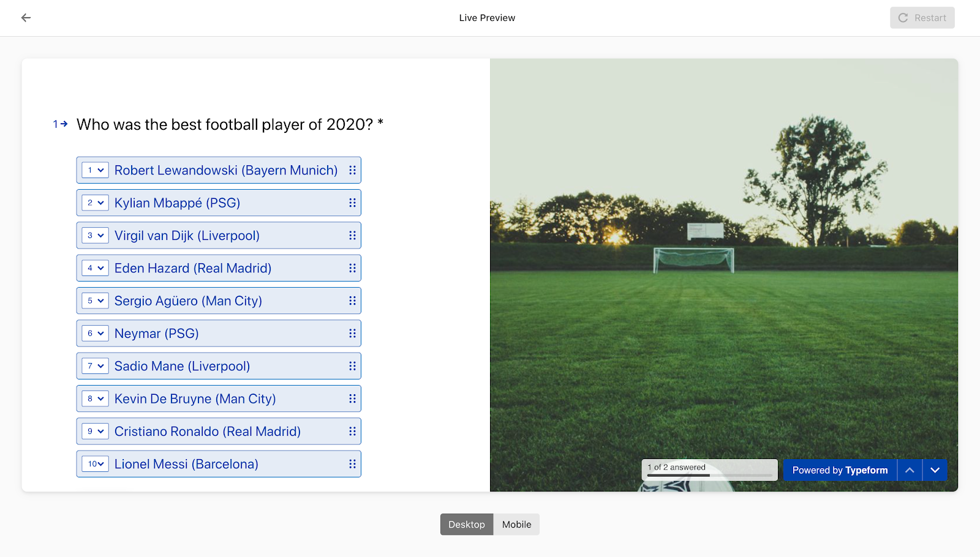This screenshot has height=557, width=980.
Task: Open rank dropdown for Neymar
Action: [96, 334]
